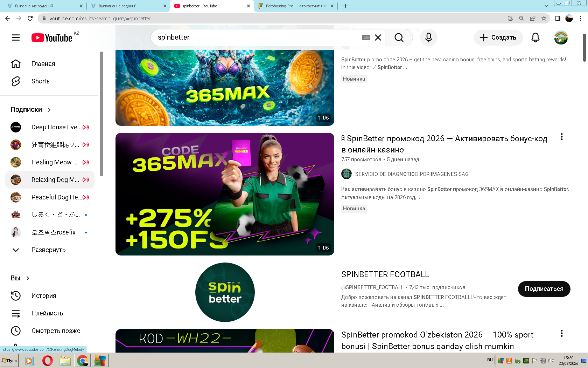Screen dimensions: 588x368
Task: Open Healing Meow subscription channel
Action: [x=50, y=162]
